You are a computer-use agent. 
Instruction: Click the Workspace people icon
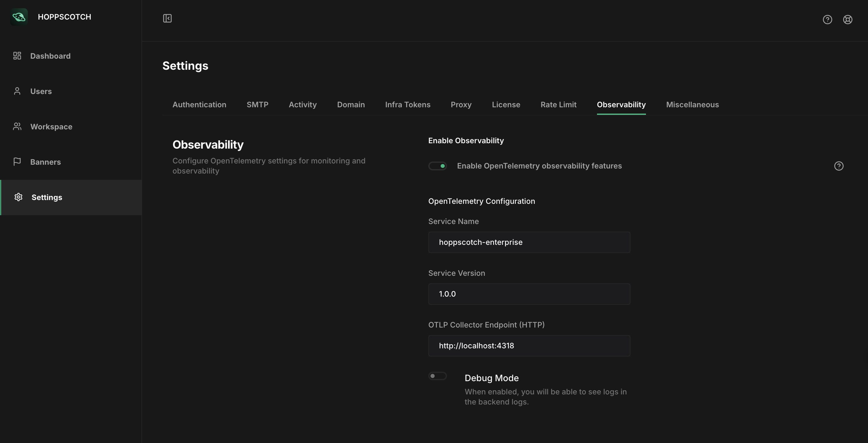point(17,127)
